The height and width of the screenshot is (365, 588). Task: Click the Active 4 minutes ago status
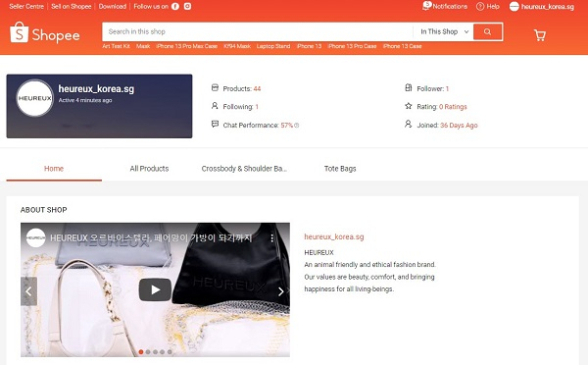point(85,100)
